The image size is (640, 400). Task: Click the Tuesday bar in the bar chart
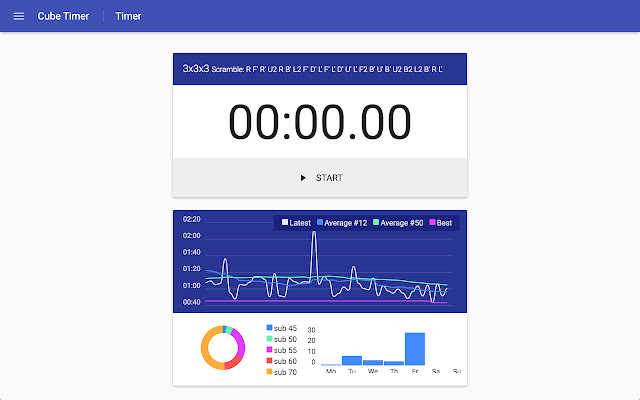pos(352,361)
